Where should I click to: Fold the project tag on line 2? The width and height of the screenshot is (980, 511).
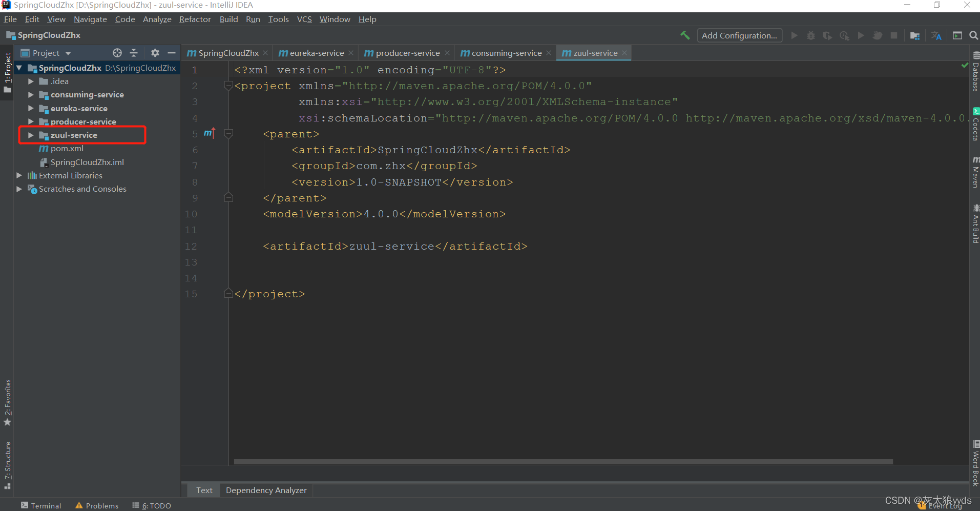228,86
